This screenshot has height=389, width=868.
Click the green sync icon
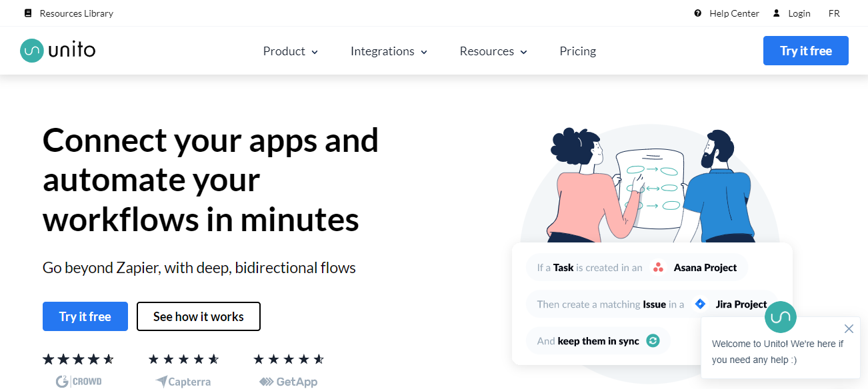tap(653, 341)
